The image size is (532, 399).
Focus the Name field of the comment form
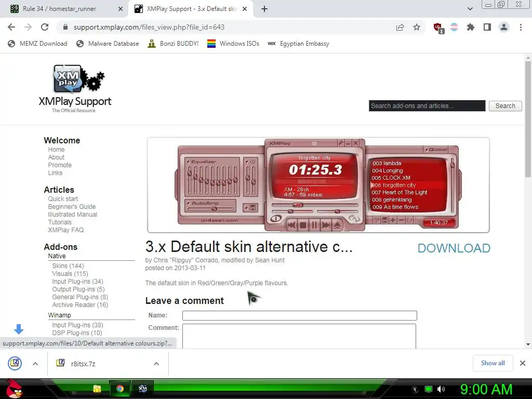[x=300, y=315]
